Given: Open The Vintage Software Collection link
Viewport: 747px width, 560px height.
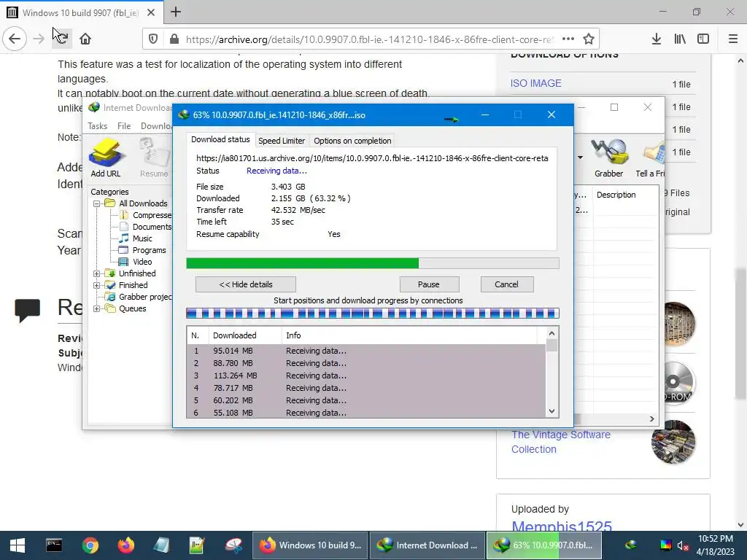Looking at the screenshot, I should click(561, 442).
